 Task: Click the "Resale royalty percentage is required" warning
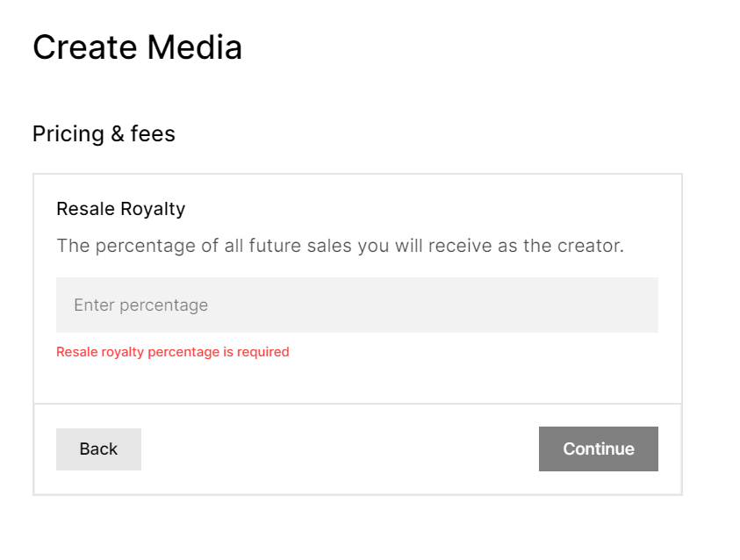(x=172, y=352)
